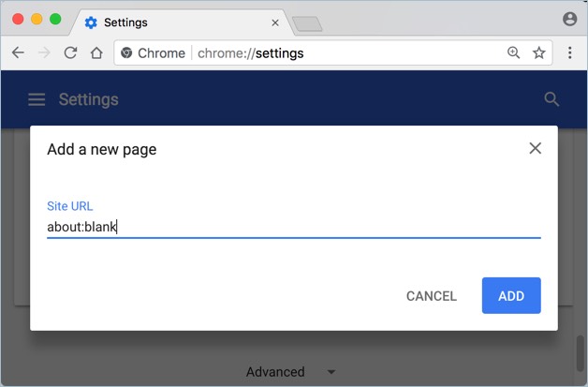Click the Site URL input field

pyautogui.click(x=294, y=227)
